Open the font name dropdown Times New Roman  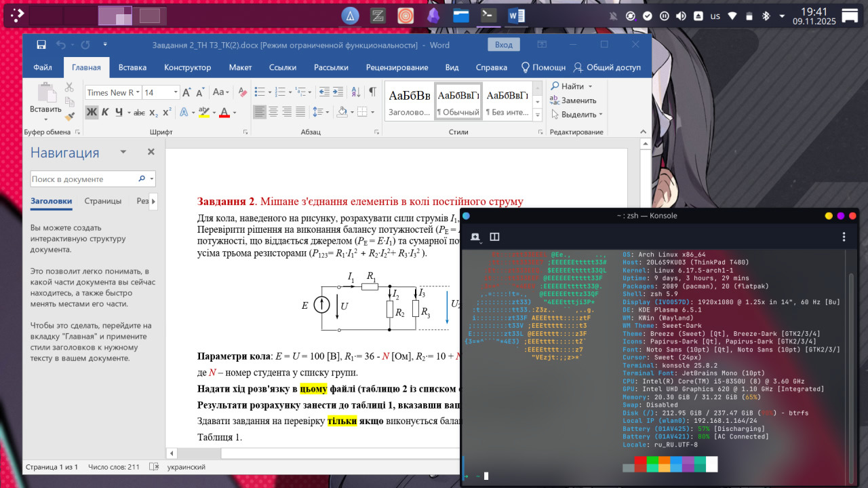138,92
